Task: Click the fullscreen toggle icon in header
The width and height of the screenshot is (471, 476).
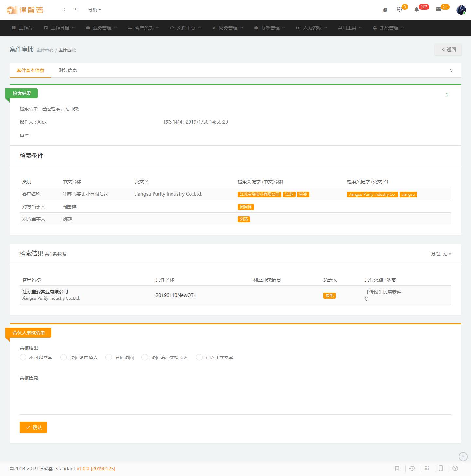Action: click(63, 10)
